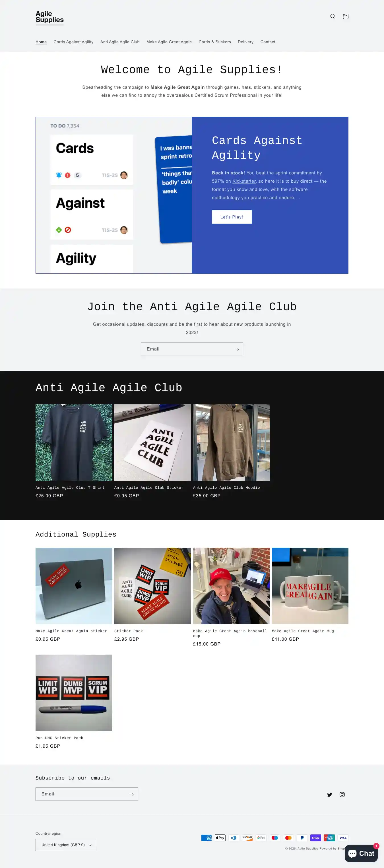Open the search magnifier icon
Screen dimensions: 384x868
(x=333, y=17)
